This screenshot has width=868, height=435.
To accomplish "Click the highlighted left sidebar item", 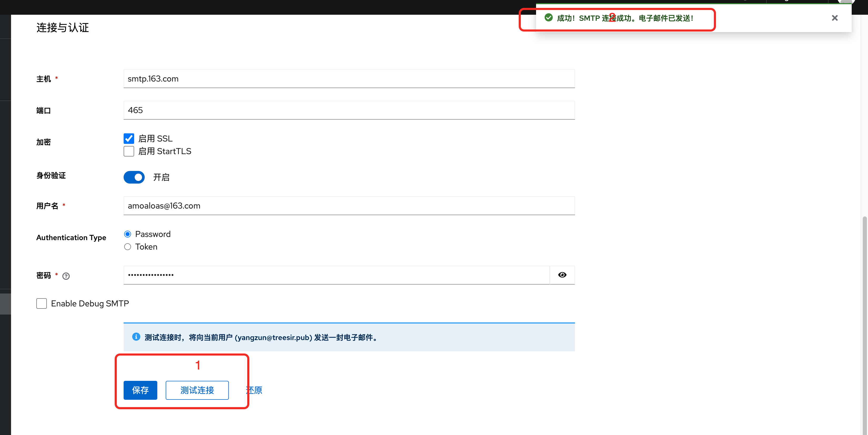I will pos(5,304).
